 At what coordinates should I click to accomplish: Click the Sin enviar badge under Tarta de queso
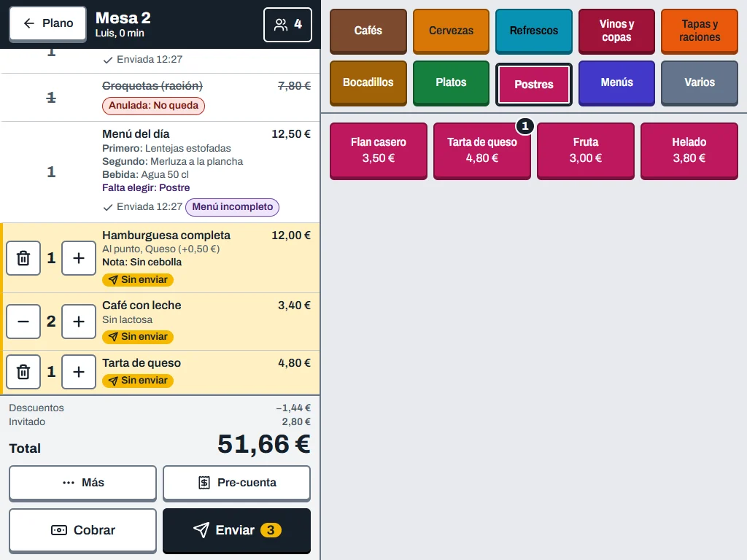(x=138, y=381)
